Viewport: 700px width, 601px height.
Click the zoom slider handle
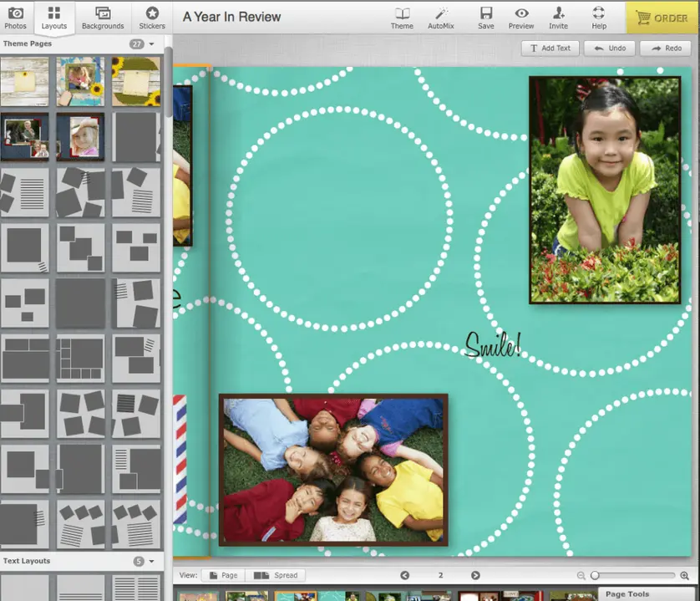595,576
